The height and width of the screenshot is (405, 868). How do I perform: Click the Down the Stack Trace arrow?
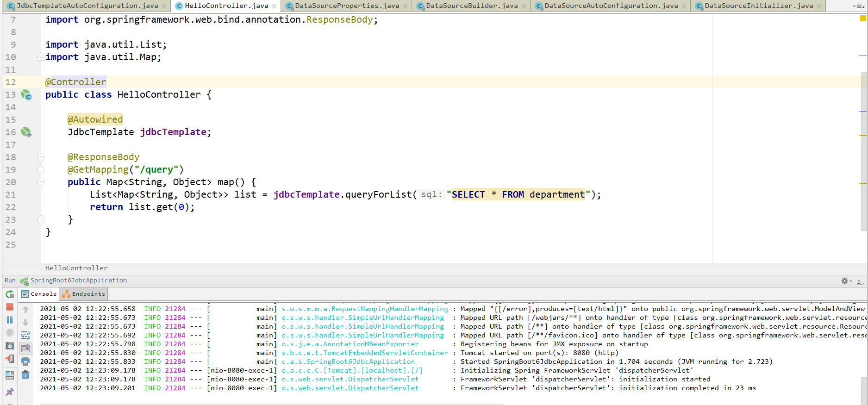click(x=25, y=322)
